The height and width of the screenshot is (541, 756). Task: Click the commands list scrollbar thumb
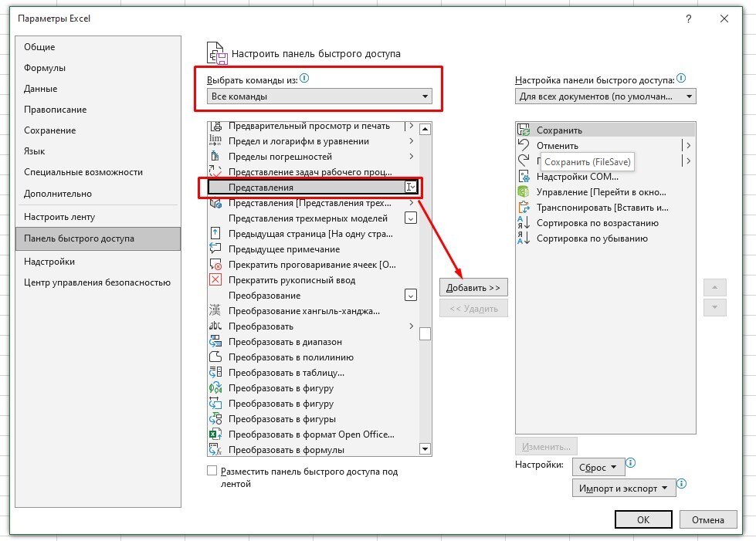click(425, 334)
